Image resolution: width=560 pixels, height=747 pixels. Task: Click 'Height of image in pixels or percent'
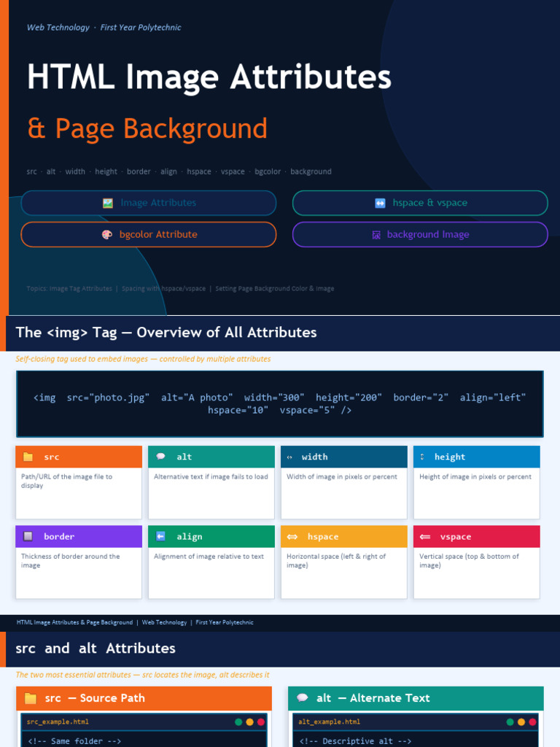[475, 477]
